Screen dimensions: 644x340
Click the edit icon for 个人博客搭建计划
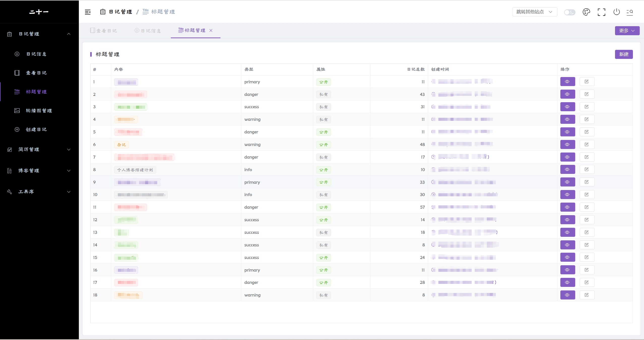pos(587,169)
